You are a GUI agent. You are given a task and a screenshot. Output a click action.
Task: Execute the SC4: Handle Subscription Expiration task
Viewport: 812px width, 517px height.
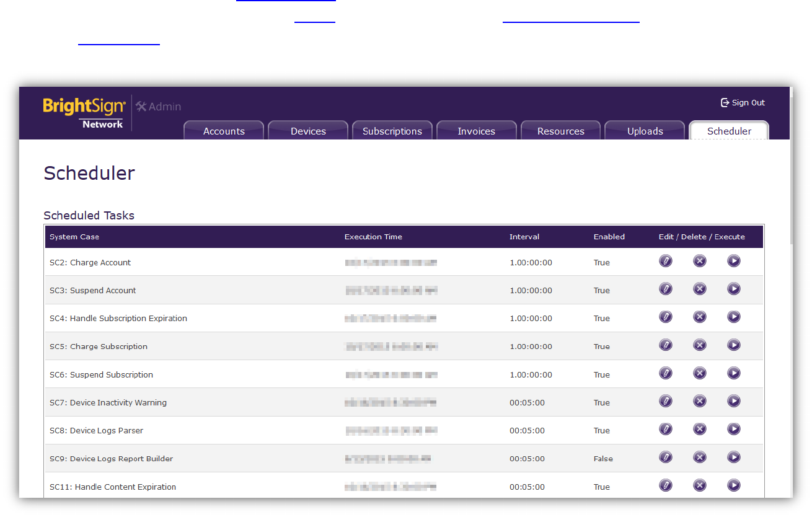734,317
